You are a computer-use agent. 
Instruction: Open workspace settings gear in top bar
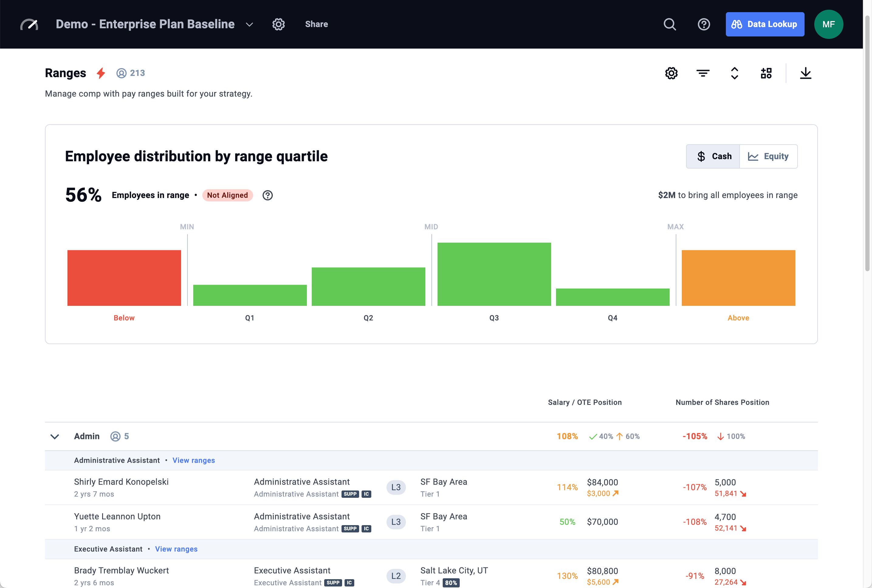point(278,24)
